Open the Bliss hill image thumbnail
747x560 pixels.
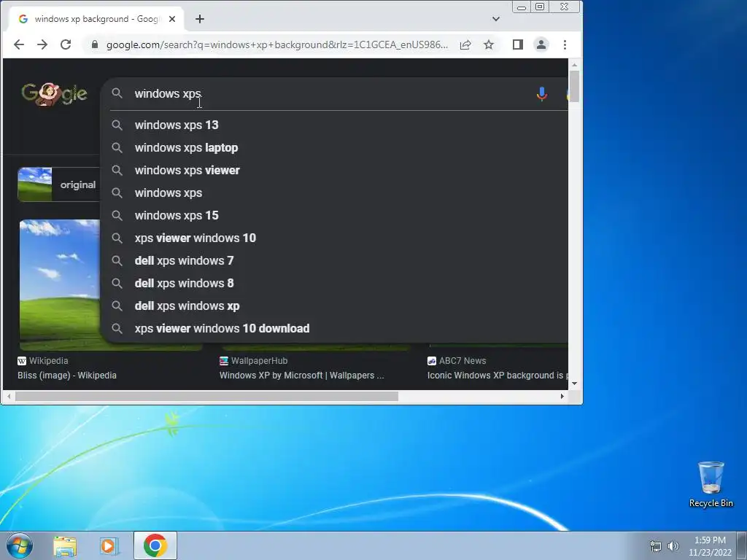(60, 285)
